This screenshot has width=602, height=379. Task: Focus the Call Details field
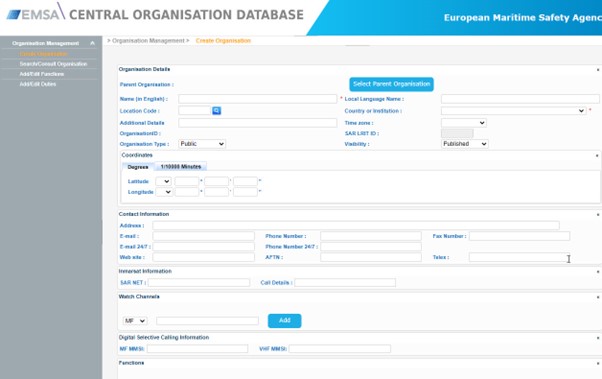pyautogui.click(x=345, y=283)
